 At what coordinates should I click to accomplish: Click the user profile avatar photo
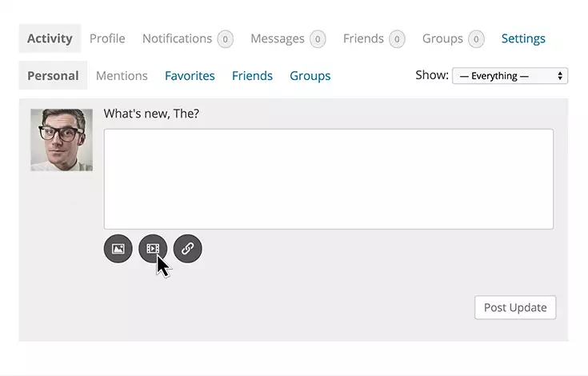(62, 140)
